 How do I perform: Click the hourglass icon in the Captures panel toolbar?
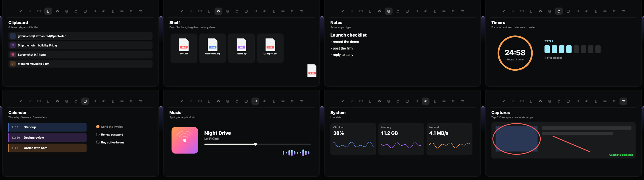click(x=596, y=101)
